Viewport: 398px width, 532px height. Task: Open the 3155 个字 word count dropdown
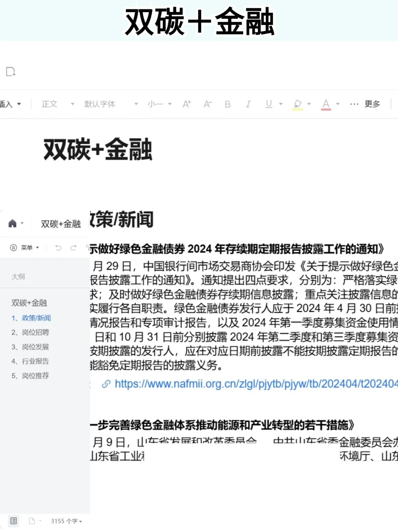point(66,521)
